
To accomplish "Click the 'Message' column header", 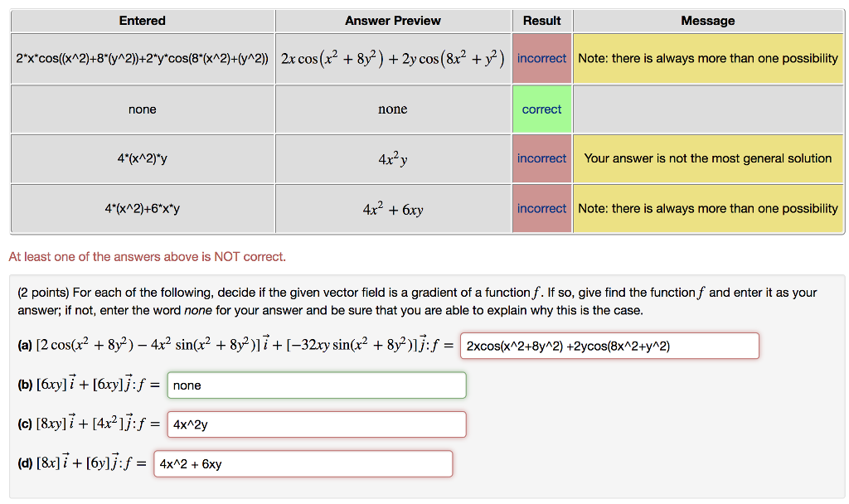I will (x=708, y=21).
